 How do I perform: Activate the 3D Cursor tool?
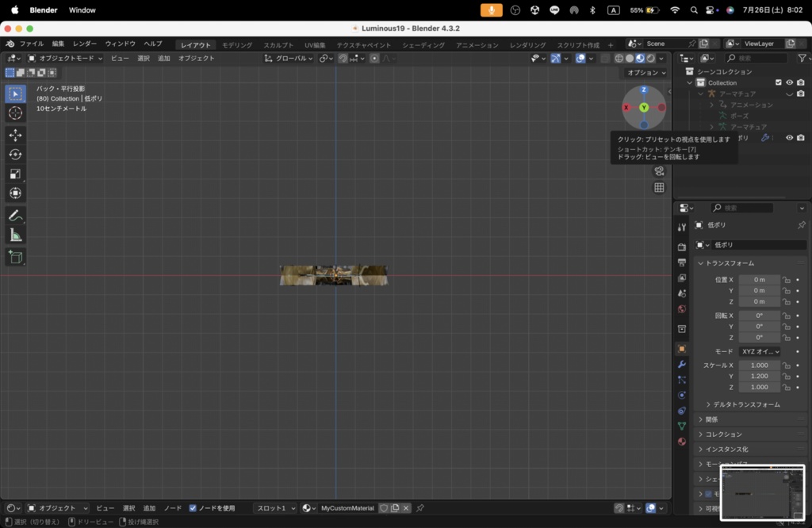tap(15, 113)
